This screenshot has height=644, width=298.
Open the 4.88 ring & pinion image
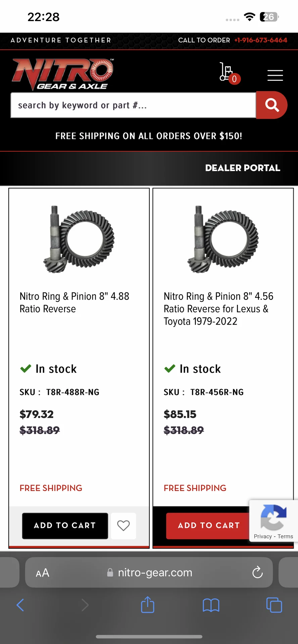click(79, 239)
